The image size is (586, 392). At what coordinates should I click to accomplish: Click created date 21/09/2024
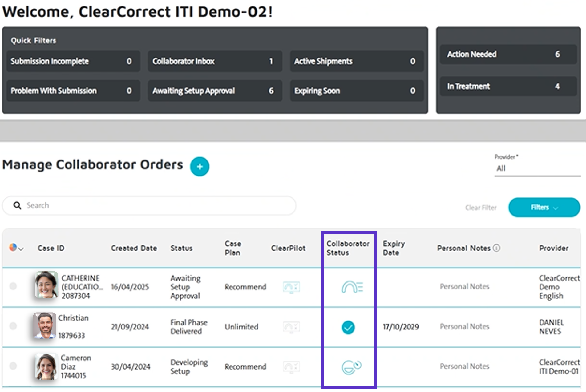[130, 327]
